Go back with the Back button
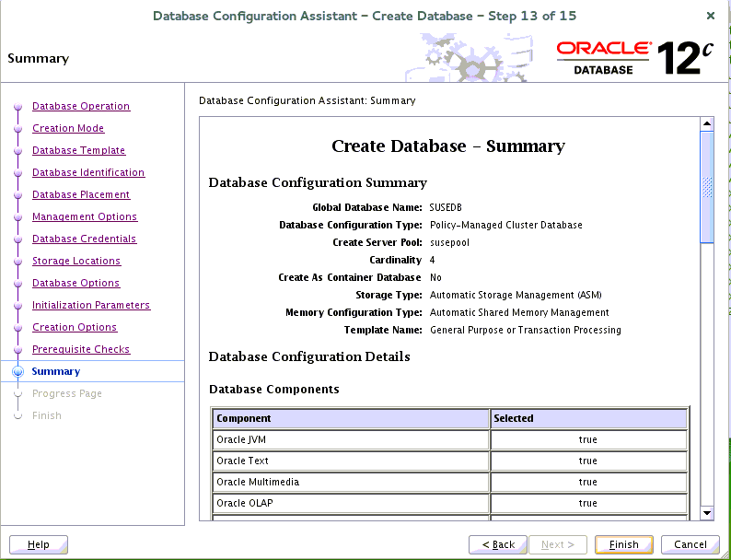Image resolution: width=731 pixels, height=560 pixels. [498, 544]
